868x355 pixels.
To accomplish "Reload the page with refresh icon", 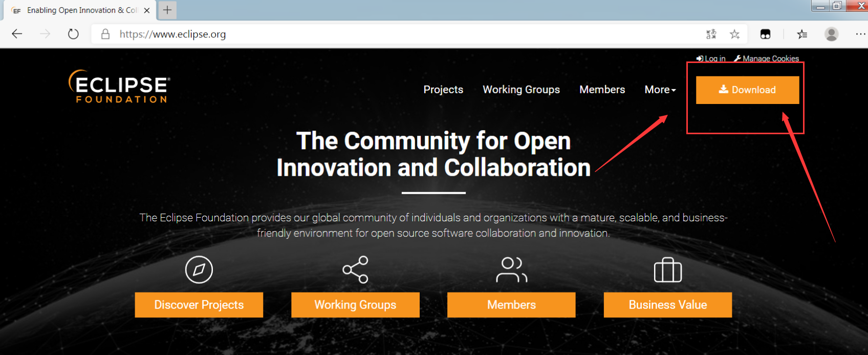I will pyautogui.click(x=73, y=34).
